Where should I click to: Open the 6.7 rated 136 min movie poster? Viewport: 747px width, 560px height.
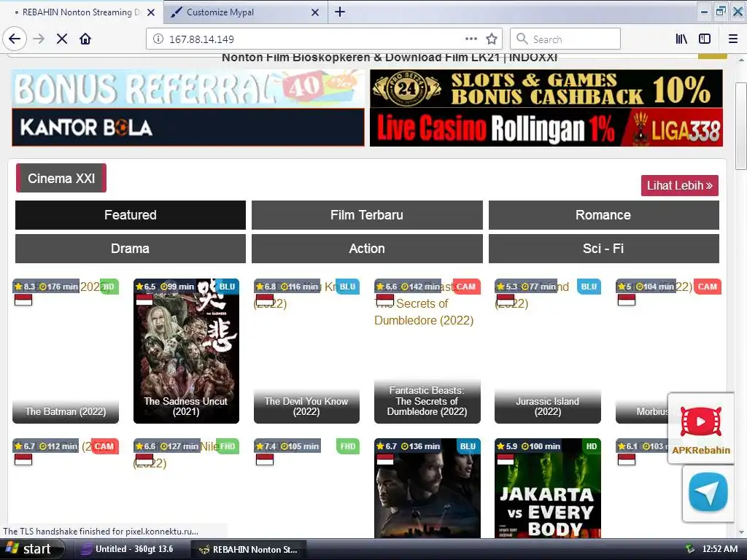pos(427,488)
